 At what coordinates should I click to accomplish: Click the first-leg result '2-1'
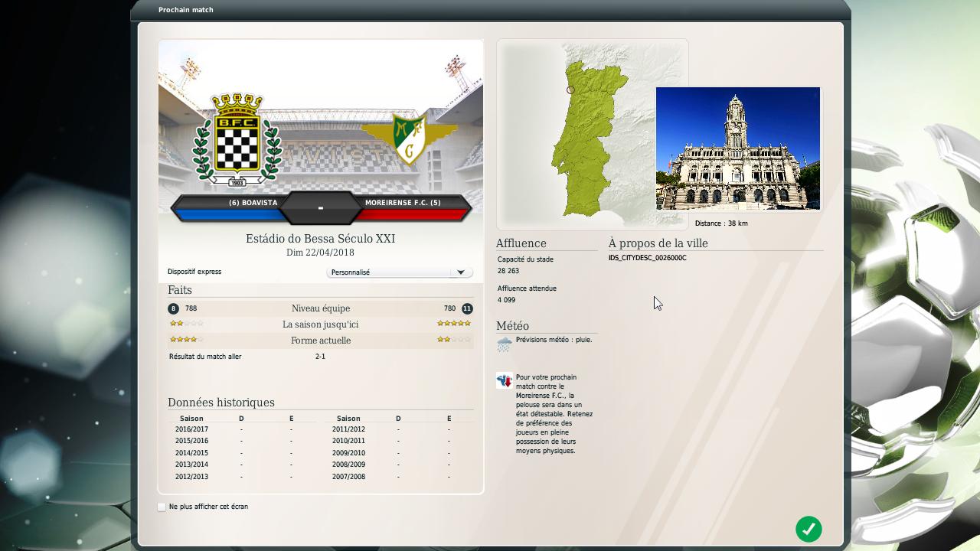320,357
